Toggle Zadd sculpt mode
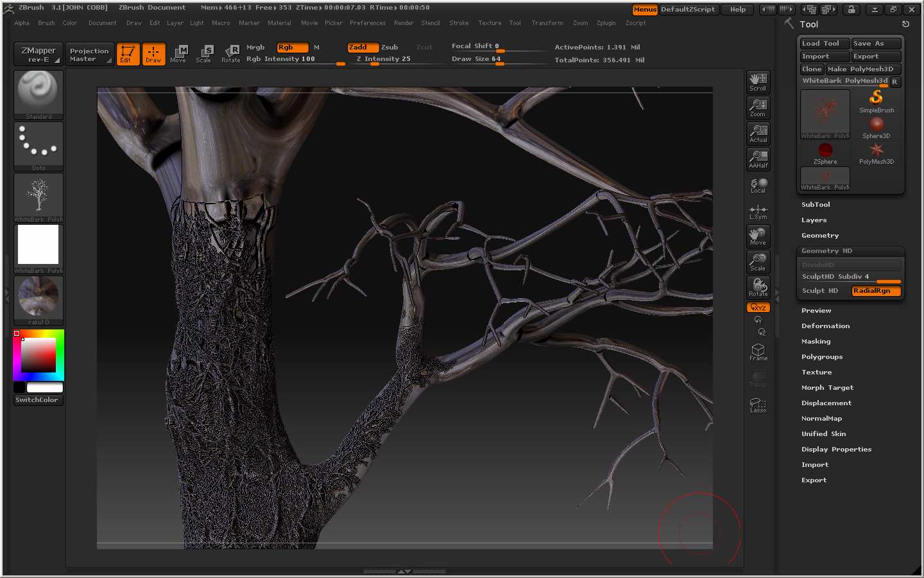924x578 pixels. pyautogui.click(x=363, y=48)
